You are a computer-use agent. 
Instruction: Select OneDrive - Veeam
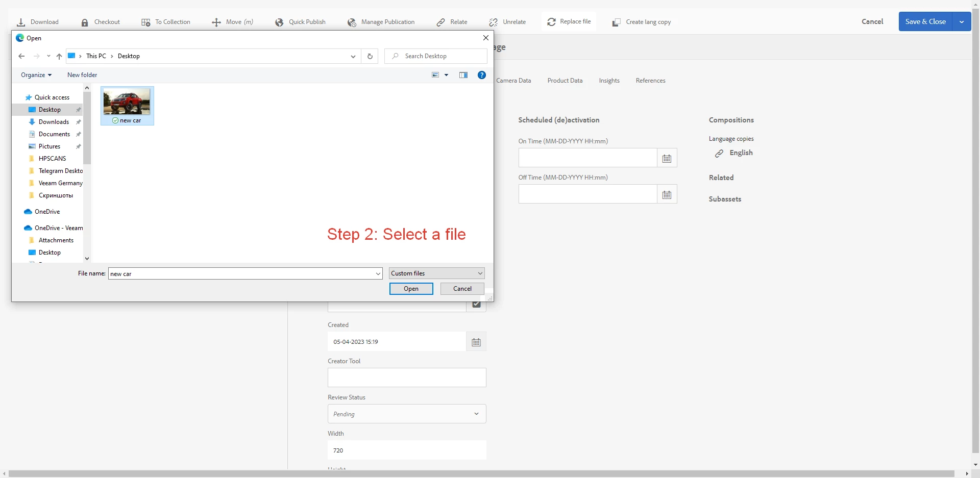click(x=58, y=228)
